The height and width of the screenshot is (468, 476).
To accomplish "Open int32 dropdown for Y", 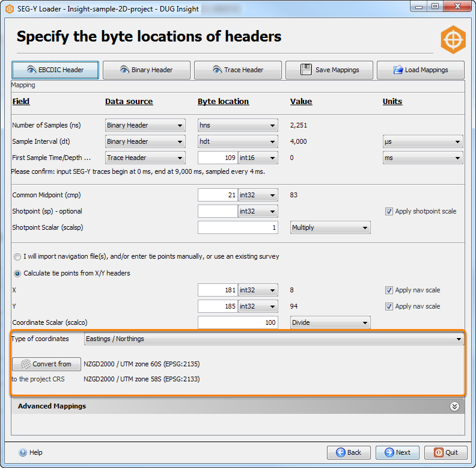I will click(x=258, y=306).
